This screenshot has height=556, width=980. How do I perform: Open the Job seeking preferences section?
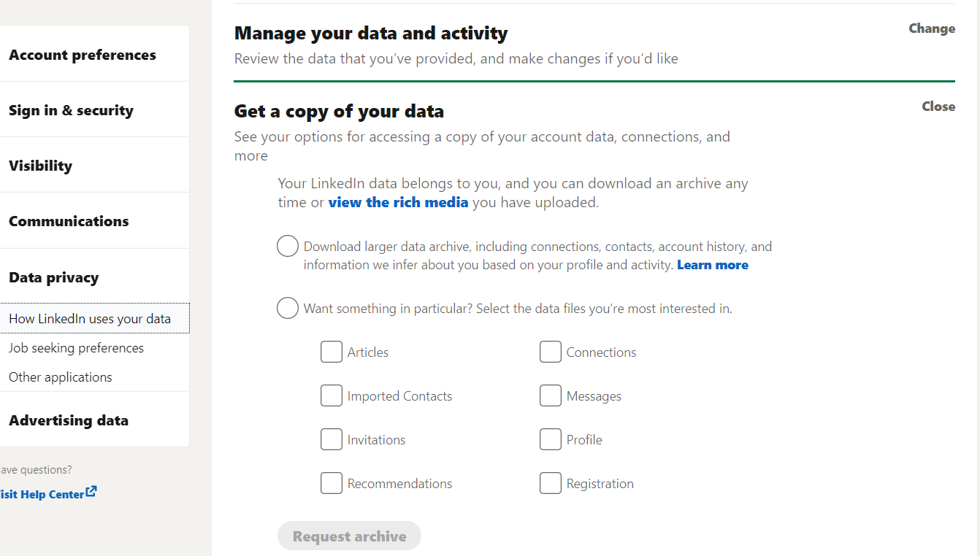click(76, 347)
